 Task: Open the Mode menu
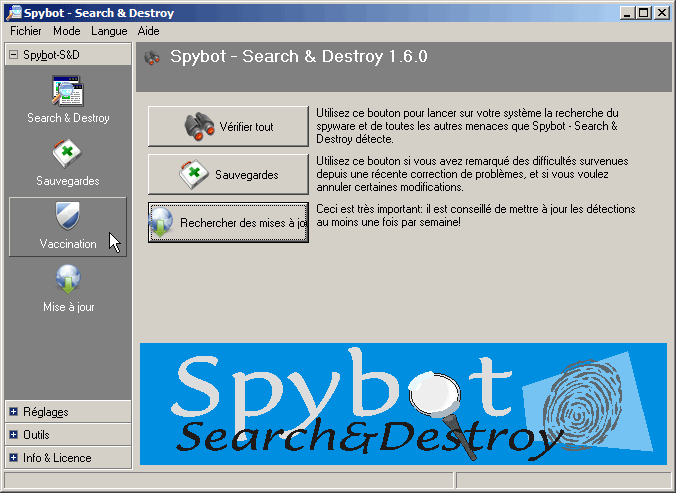tap(67, 31)
